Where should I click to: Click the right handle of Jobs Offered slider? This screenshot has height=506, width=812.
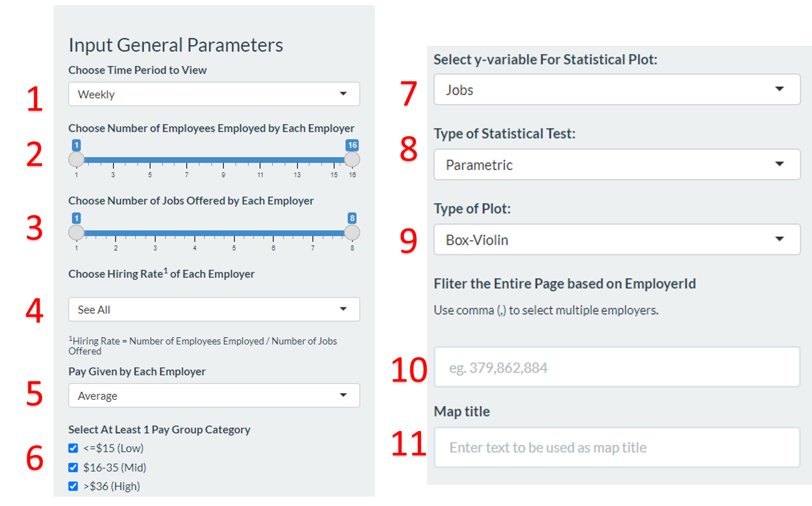(x=352, y=232)
